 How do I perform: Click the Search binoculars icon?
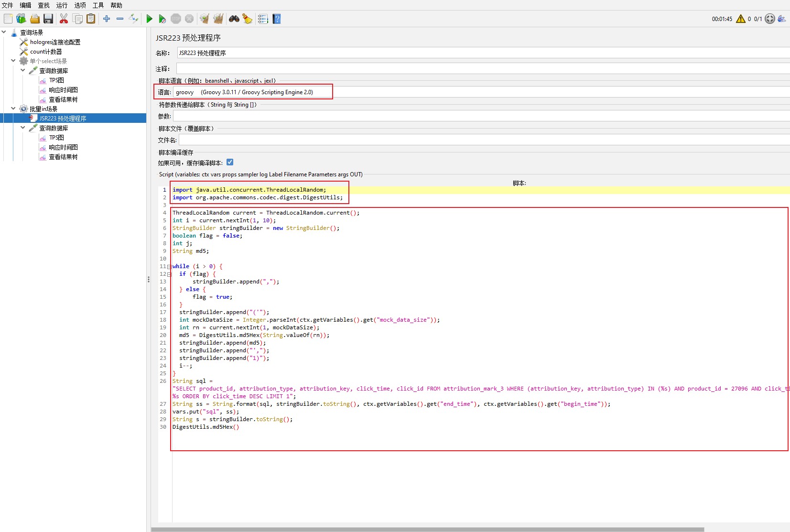click(x=234, y=19)
